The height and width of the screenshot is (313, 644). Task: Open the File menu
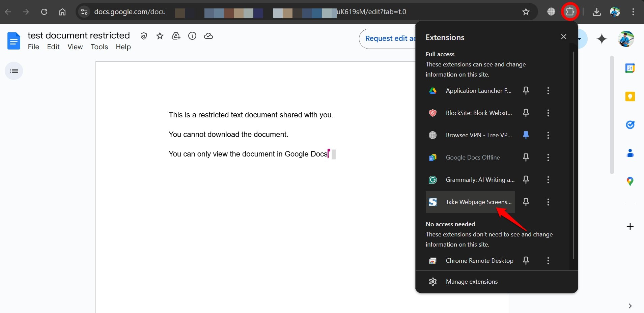pos(33,47)
